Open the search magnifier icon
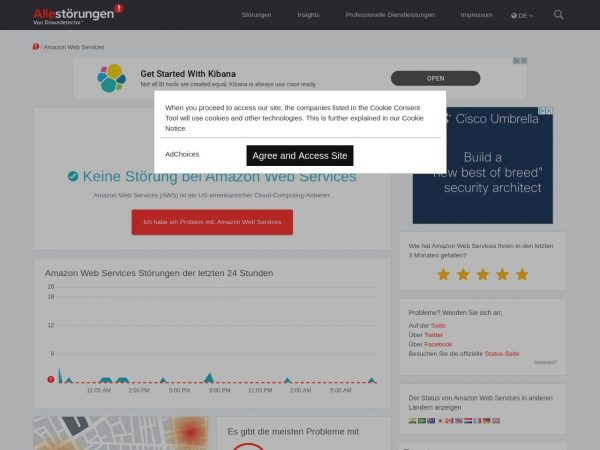 point(558,15)
